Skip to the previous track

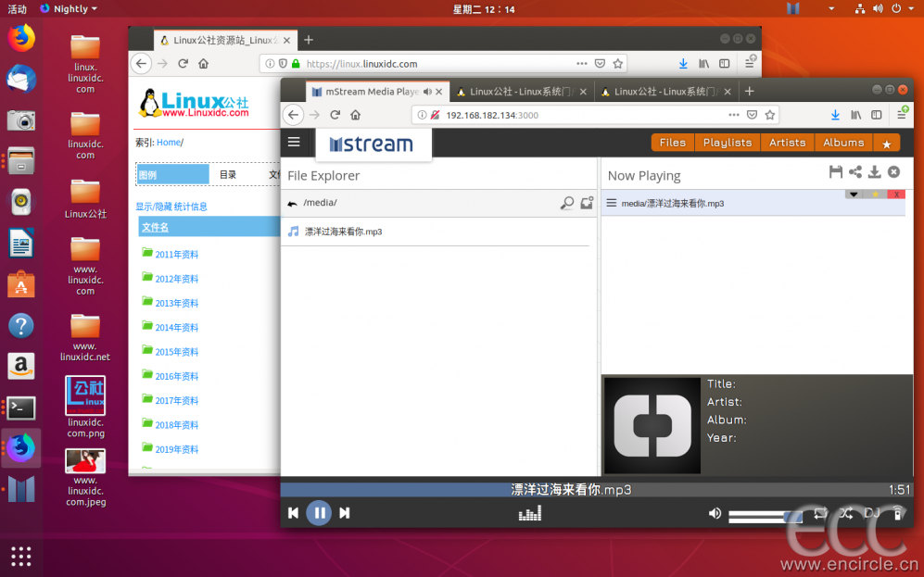[x=293, y=513]
